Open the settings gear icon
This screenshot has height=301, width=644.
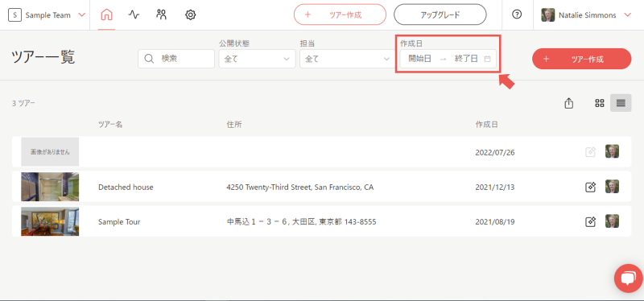(190, 15)
